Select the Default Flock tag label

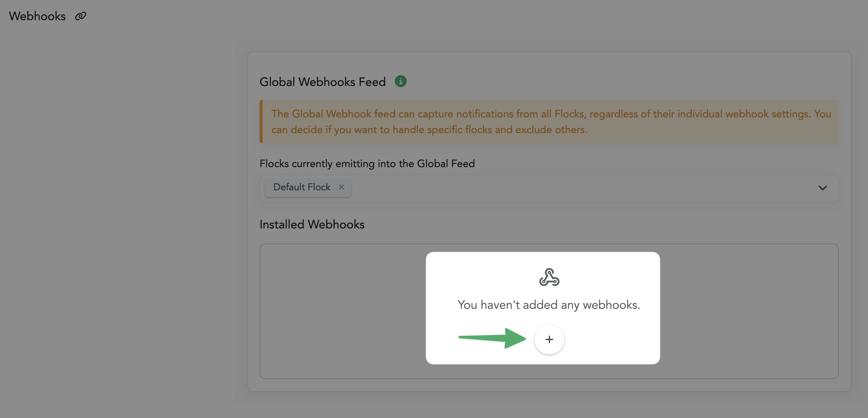pos(302,187)
